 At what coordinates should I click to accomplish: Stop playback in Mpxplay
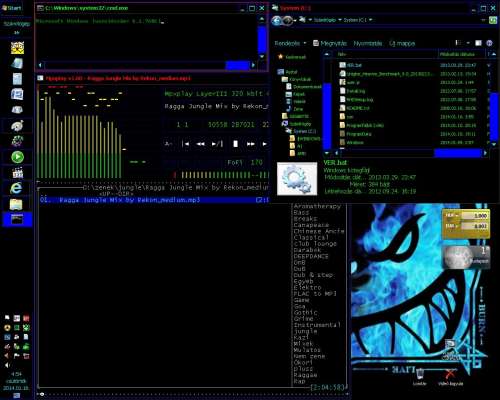pyautogui.click(x=235, y=144)
